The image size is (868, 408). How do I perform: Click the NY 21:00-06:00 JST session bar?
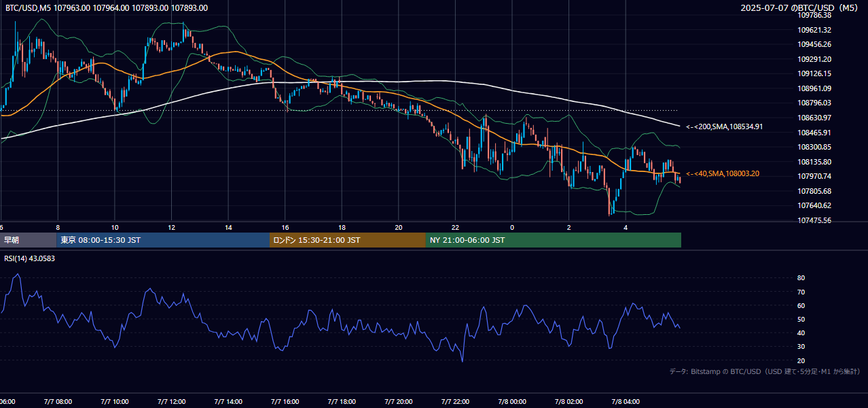pos(554,240)
